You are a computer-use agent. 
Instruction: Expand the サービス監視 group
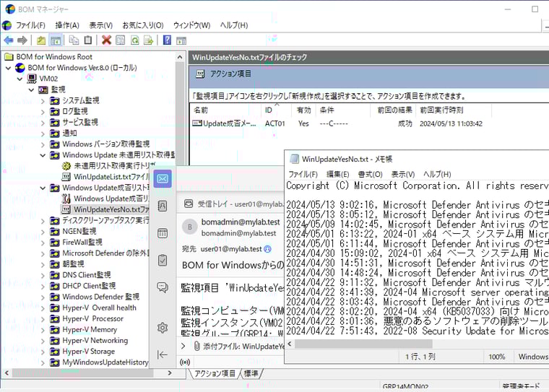tap(43, 123)
